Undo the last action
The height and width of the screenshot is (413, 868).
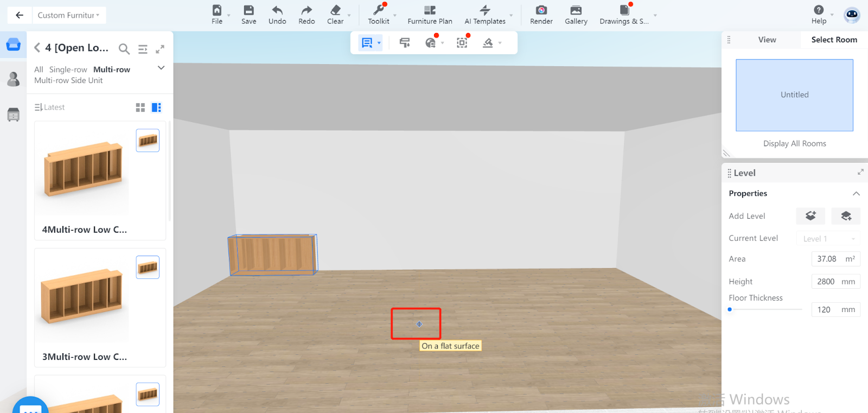pos(277,15)
